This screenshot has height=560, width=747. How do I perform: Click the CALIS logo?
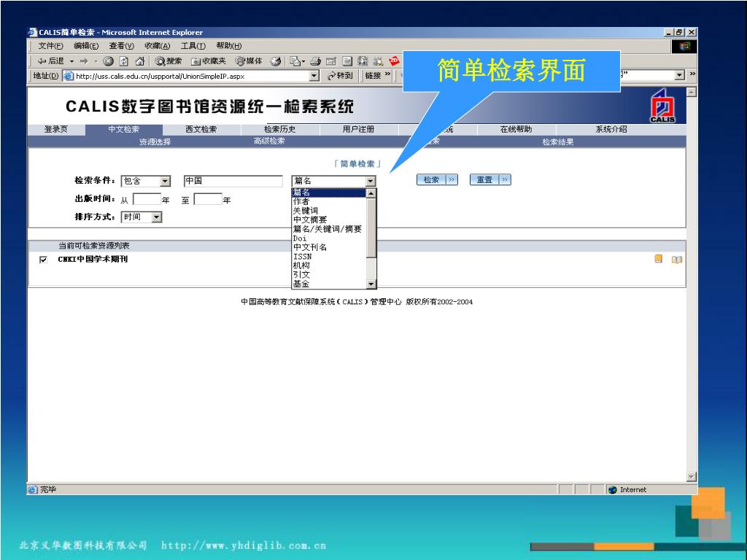(662, 106)
